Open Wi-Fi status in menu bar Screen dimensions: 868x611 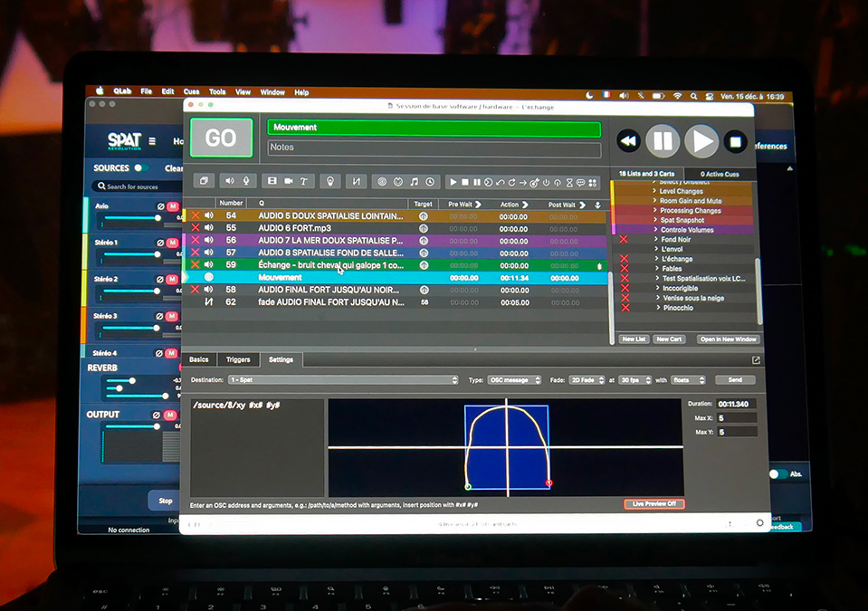(677, 96)
